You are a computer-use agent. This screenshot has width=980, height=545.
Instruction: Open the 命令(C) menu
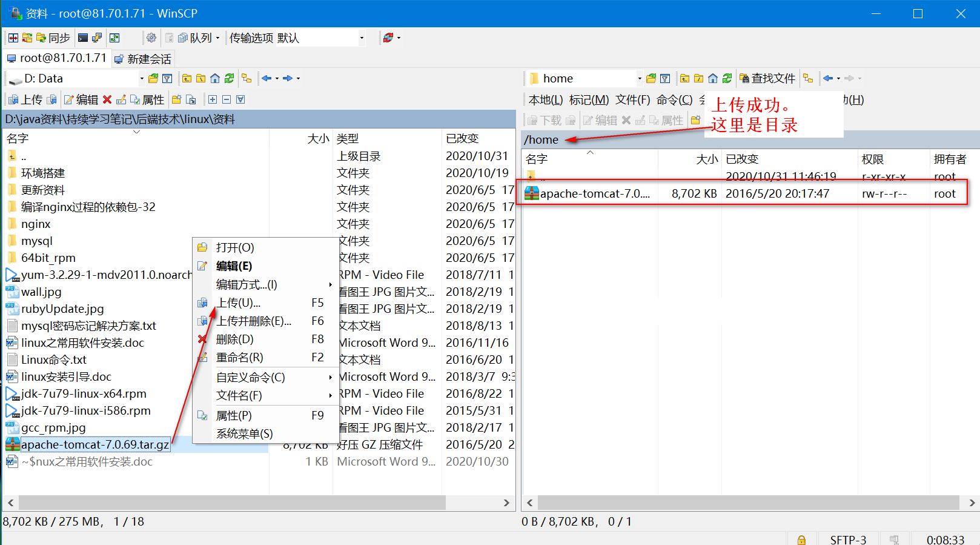(674, 99)
